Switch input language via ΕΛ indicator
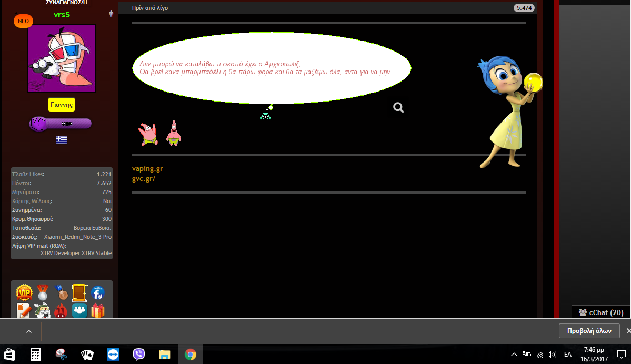The image size is (631, 364). point(568,355)
